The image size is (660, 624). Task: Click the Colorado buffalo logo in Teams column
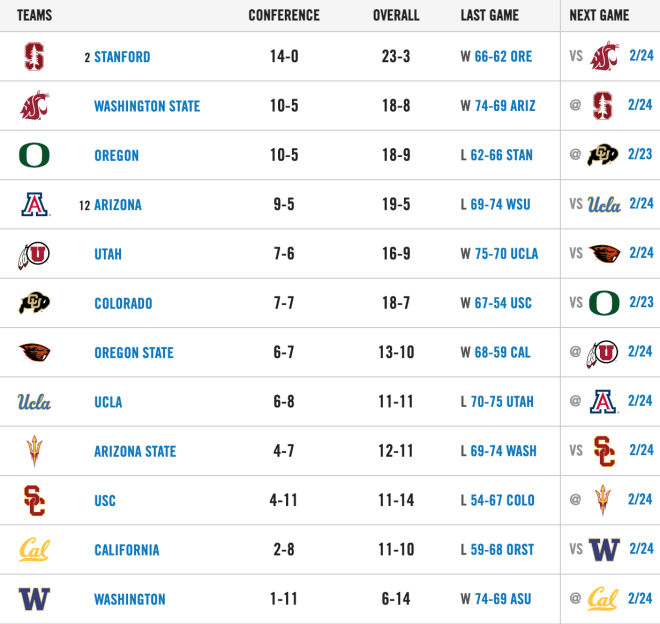pyautogui.click(x=34, y=303)
